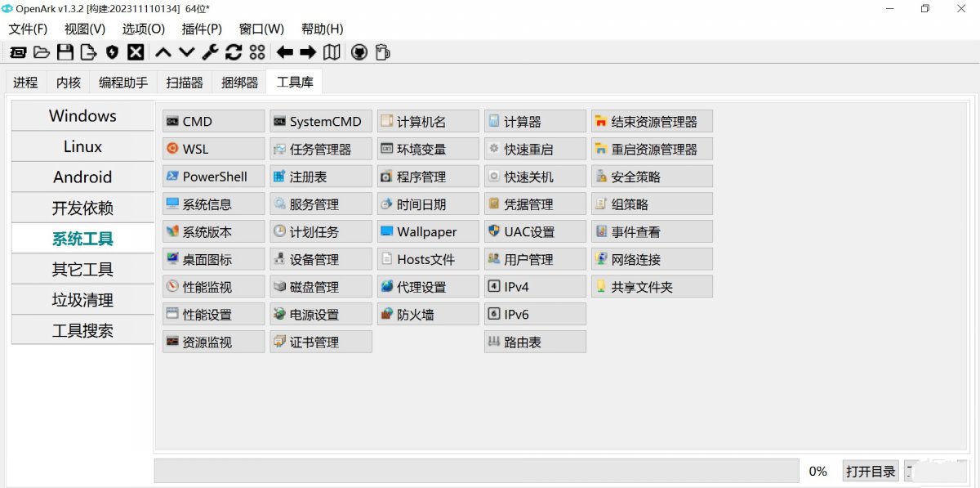Viewport: 980px width, 488px height.
Task: Click the boxed X toolbar icon
Action: [x=136, y=52]
